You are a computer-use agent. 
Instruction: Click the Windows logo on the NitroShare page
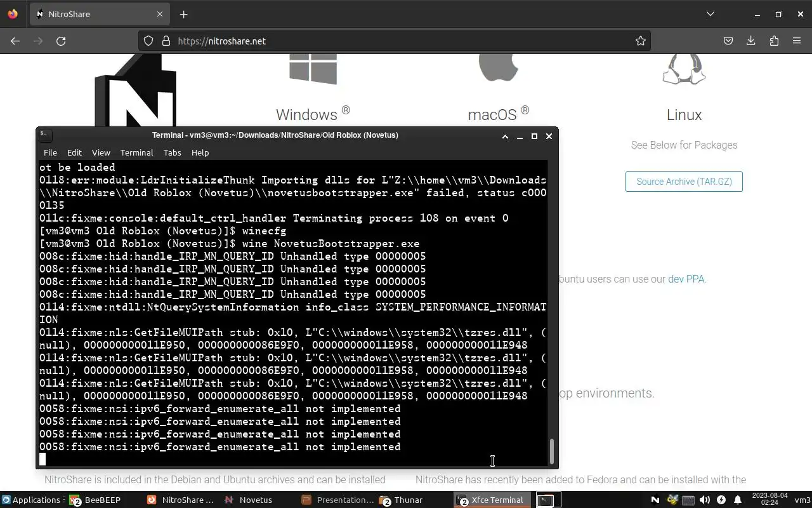313,69
